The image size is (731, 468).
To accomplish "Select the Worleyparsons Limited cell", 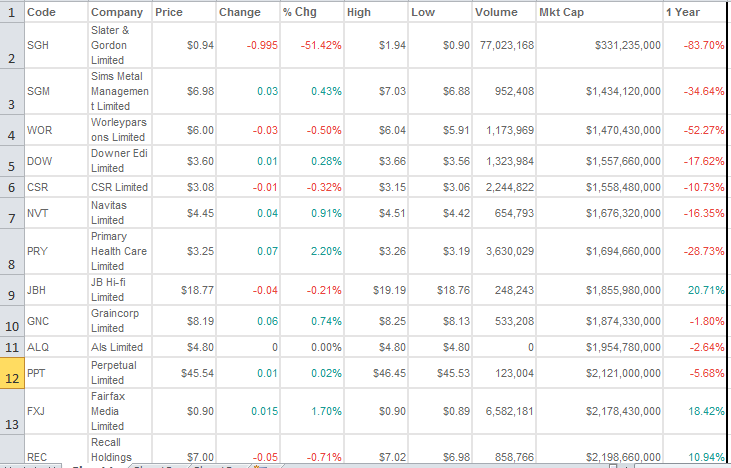I will (x=120, y=130).
